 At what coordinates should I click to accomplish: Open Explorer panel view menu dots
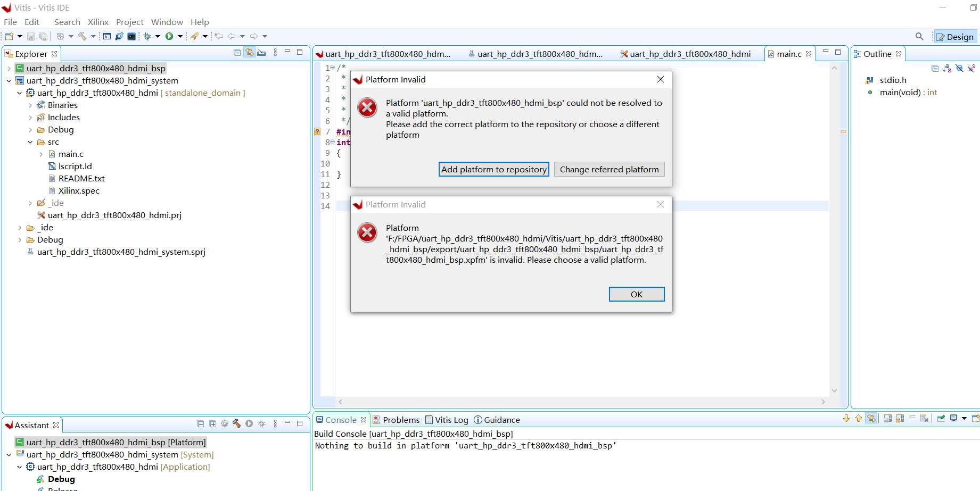[x=275, y=52]
